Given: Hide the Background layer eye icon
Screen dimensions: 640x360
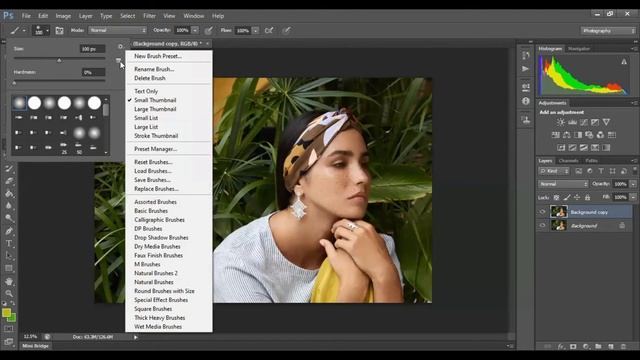Looking at the screenshot, I should 542,225.
